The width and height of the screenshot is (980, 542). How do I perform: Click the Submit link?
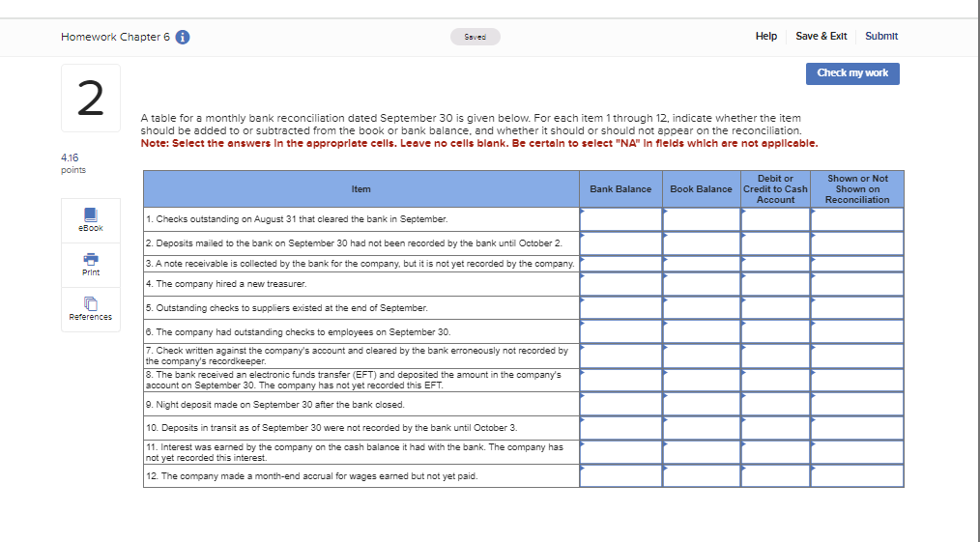[881, 36]
